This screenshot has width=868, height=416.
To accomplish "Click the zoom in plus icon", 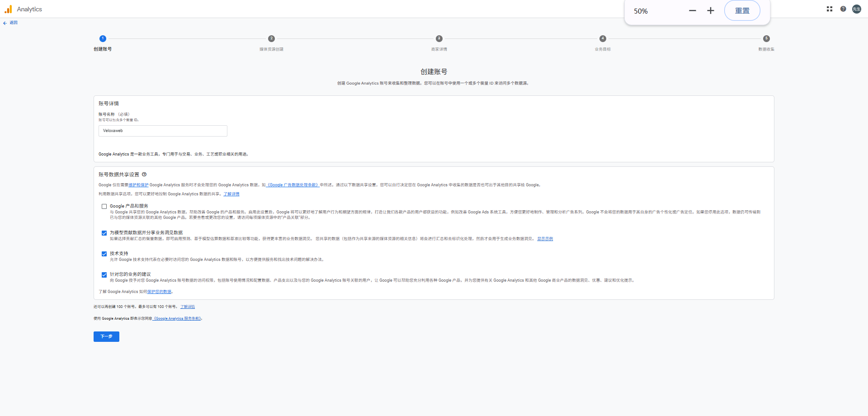I will point(711,10).
